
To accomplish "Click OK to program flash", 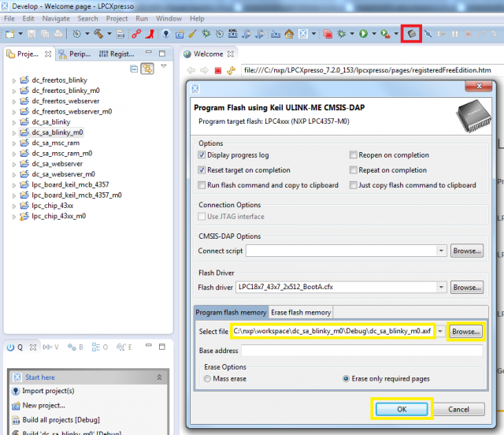I will tap(402, 409).
